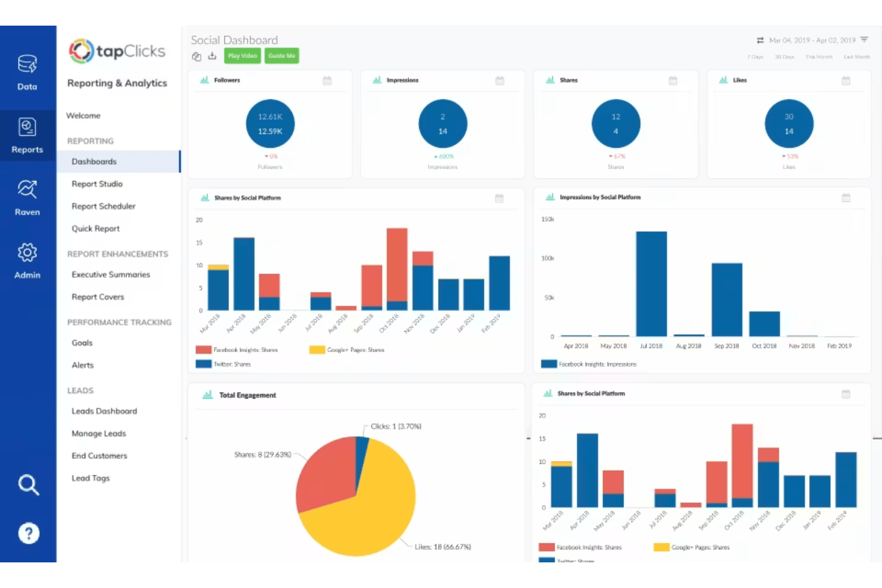Click the calendar icon on the Followers widget

pyautogui.click(x=327, y=80)
